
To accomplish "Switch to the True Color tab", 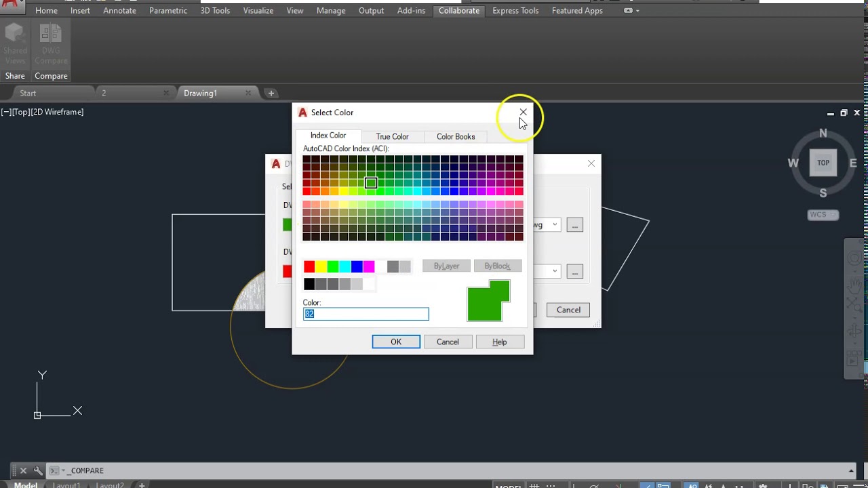I will click(393, 136).
